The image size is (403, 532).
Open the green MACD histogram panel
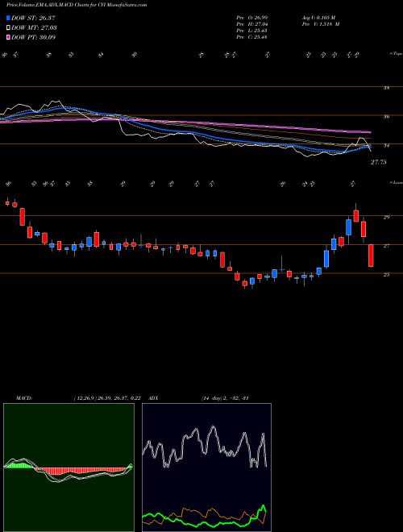click(69, 468)
